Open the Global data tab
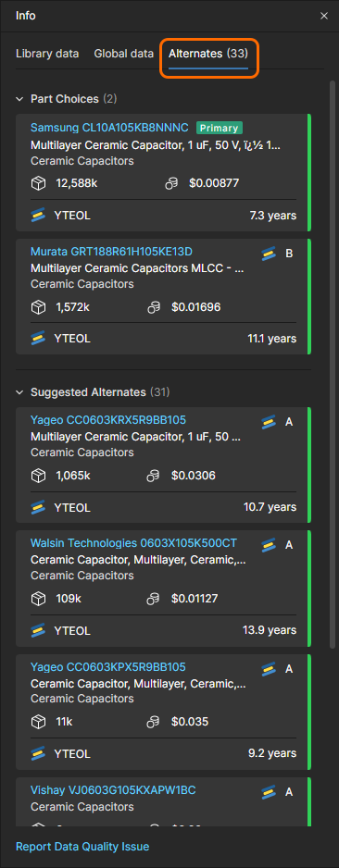Screen dimensions: 339x868 click(123, 54)
